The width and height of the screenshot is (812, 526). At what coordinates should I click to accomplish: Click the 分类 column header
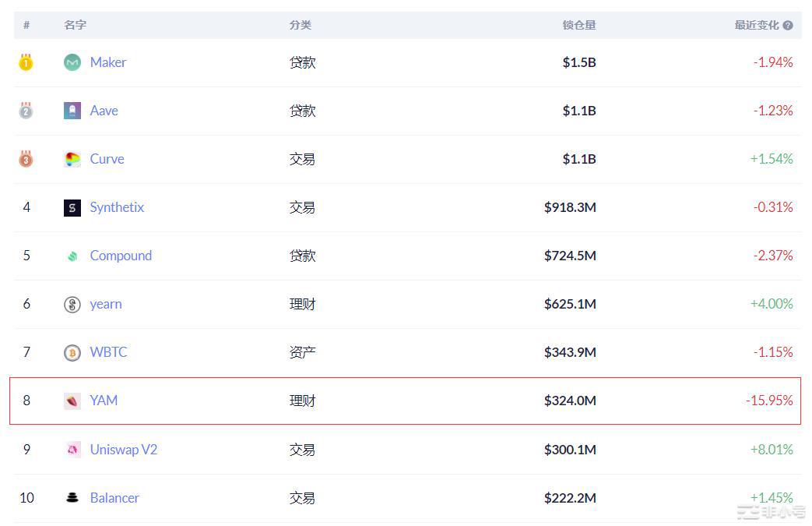pyautogui.click(x=301, y=25)
